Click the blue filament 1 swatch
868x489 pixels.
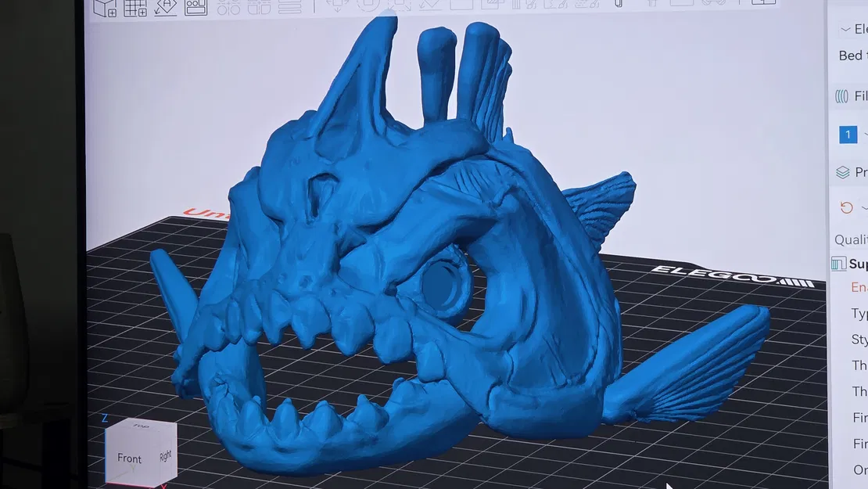[848, 135]
